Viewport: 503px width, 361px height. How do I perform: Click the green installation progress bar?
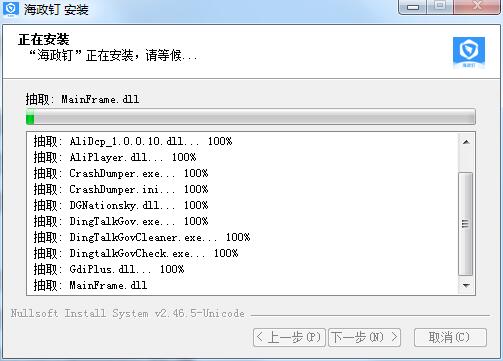pos(251,117)
